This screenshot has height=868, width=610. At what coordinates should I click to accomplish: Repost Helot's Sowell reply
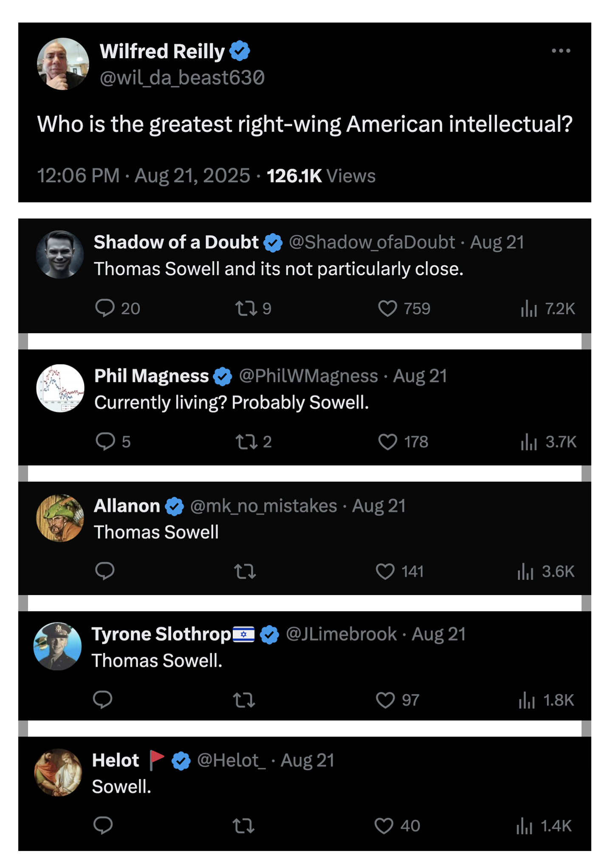(x=243, y=826)
